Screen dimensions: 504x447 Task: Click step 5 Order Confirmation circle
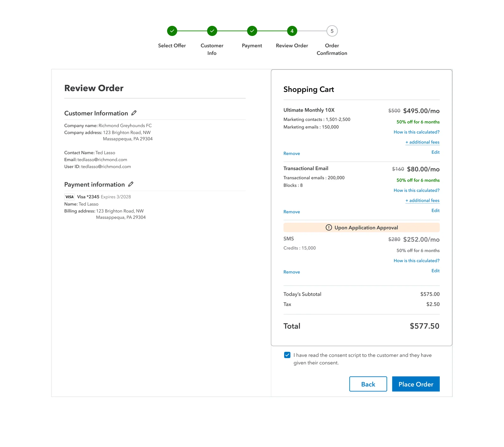coord(332,31)
